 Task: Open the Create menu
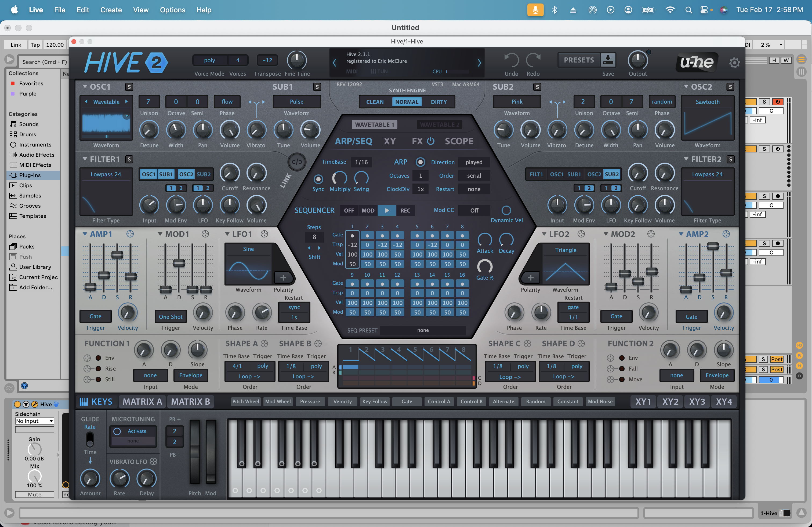(111, 10)
